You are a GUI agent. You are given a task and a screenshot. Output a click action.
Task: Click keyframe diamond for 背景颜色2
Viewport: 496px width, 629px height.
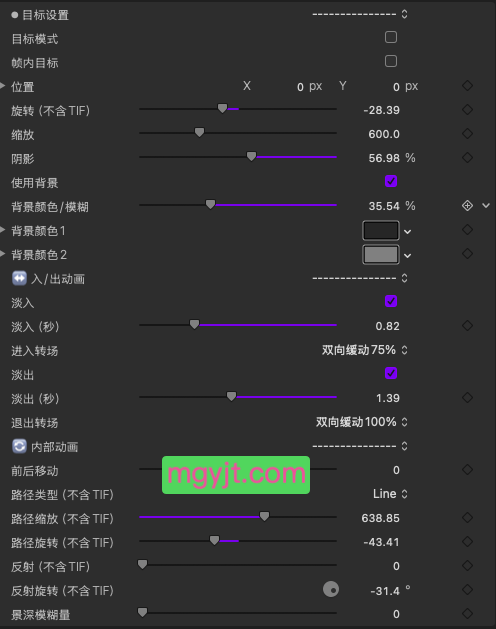pyautogui.click(x=467, y=254)
